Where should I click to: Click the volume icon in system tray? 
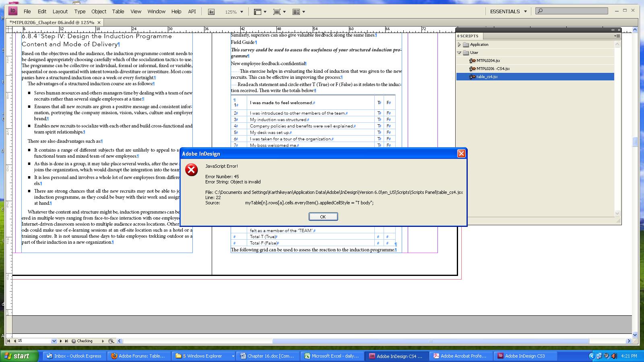613,356
